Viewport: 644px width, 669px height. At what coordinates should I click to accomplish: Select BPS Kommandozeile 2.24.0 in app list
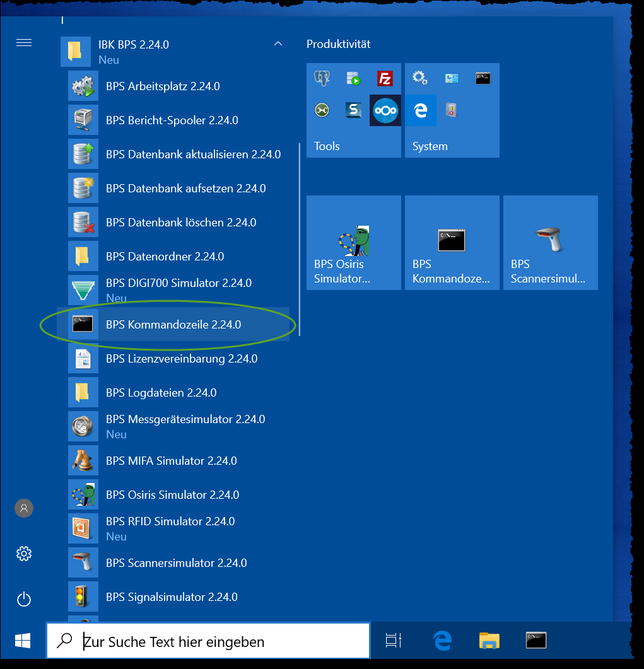173,325
